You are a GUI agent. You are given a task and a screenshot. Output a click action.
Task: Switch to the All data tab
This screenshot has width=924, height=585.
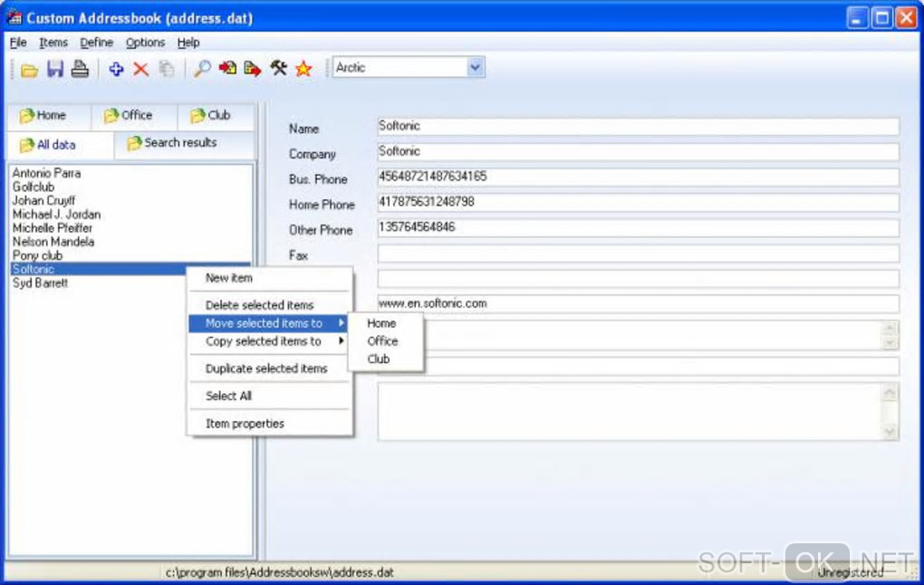pyautogui.click(x=60, y=145)
